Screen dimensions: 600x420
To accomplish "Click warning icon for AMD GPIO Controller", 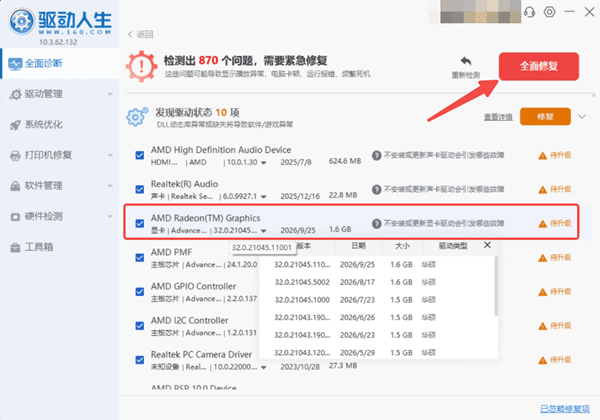I will pos(543,292).
